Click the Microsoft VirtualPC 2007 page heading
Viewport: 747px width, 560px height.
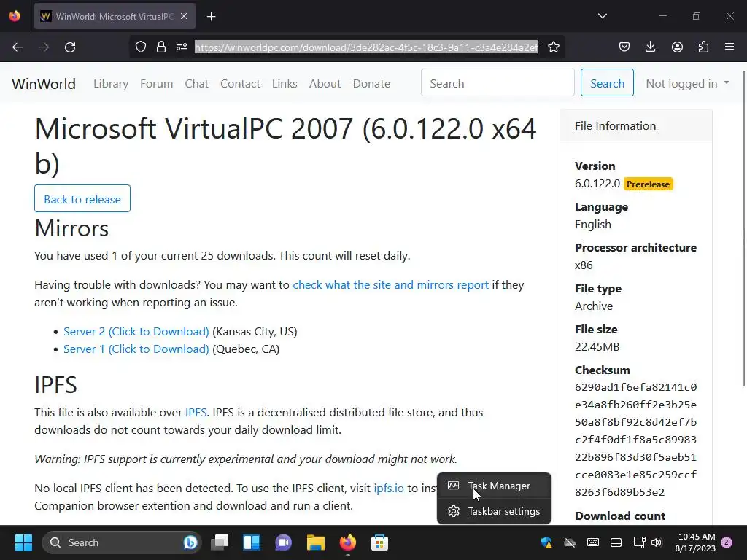tap(286, 145)
